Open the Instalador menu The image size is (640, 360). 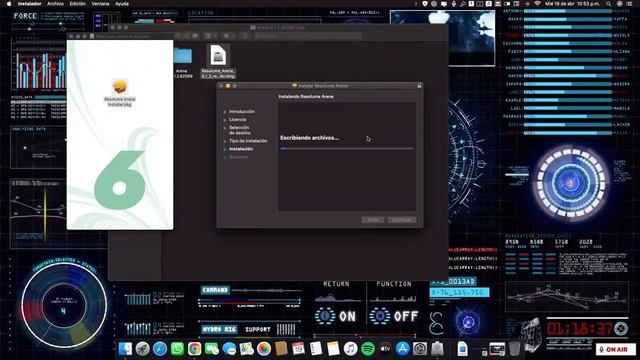click(29, 4)
